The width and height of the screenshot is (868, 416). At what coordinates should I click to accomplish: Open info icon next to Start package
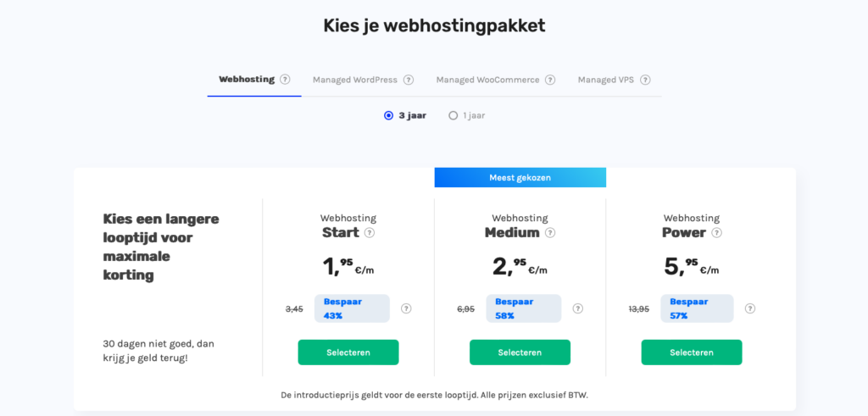pyautogui.click(x=370, y=233)
